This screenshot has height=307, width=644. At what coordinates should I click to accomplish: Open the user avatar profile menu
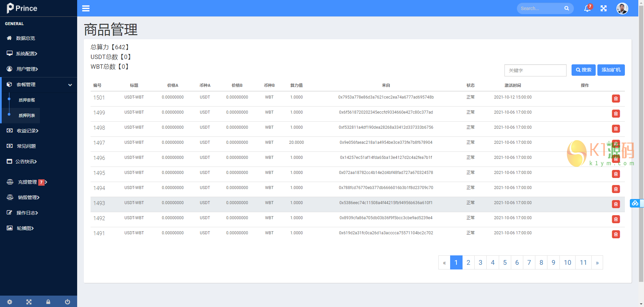[622, 8]
